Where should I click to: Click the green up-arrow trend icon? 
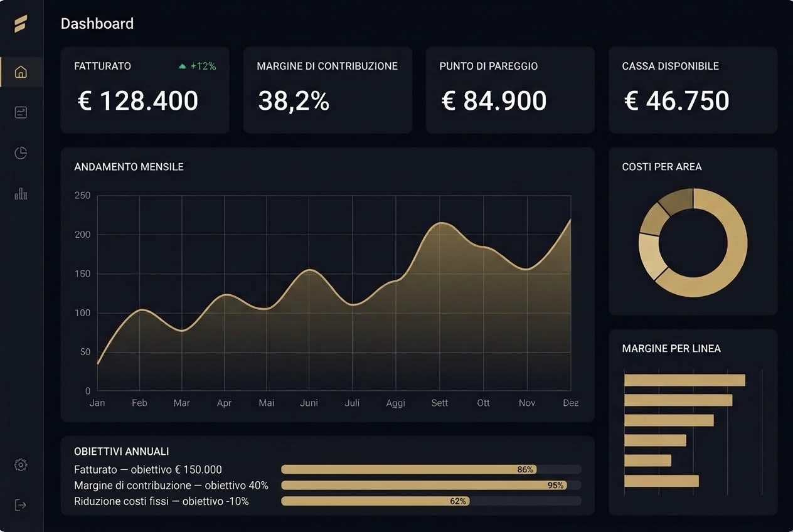pyautogui.click(x=183, y=66)
